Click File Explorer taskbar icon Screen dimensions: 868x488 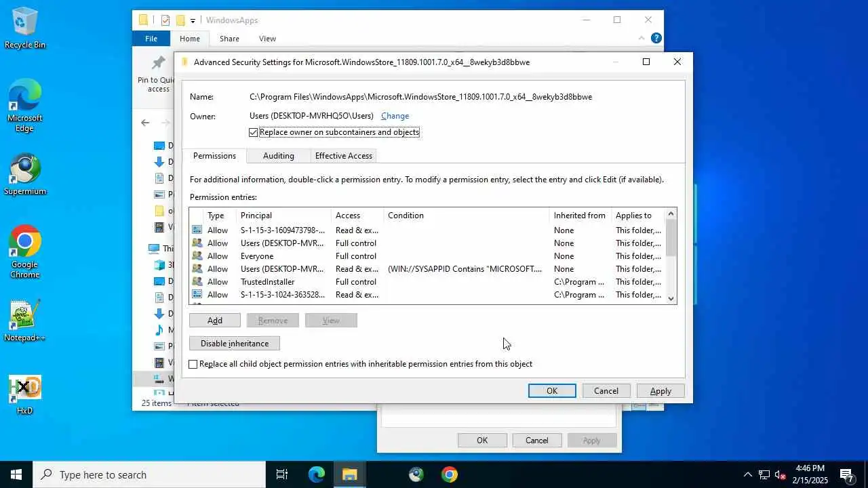(349, 474)
